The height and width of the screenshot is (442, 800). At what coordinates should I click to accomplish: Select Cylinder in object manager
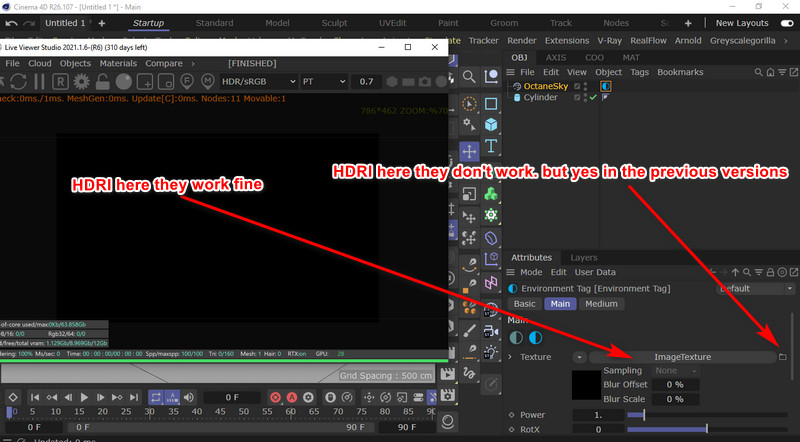(540, 97)
